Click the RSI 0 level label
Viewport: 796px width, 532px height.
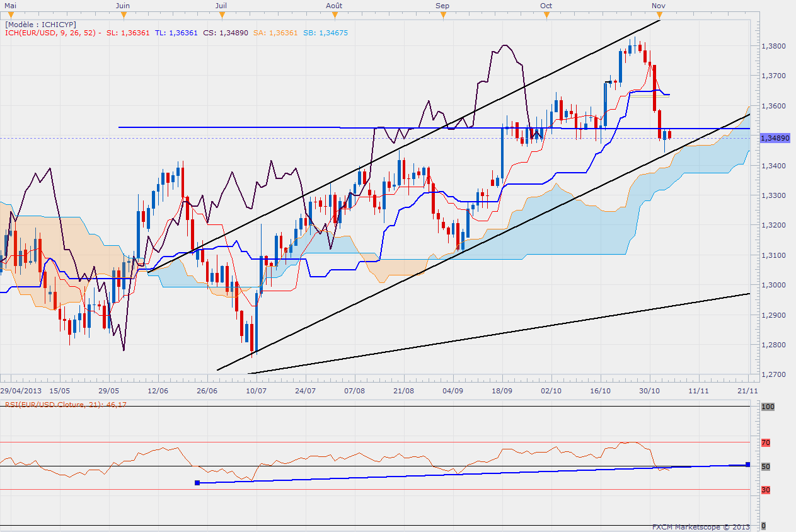coord(764,525)
